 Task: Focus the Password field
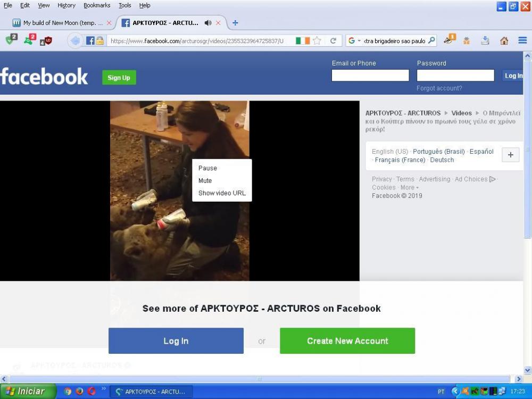pos(455,76)
